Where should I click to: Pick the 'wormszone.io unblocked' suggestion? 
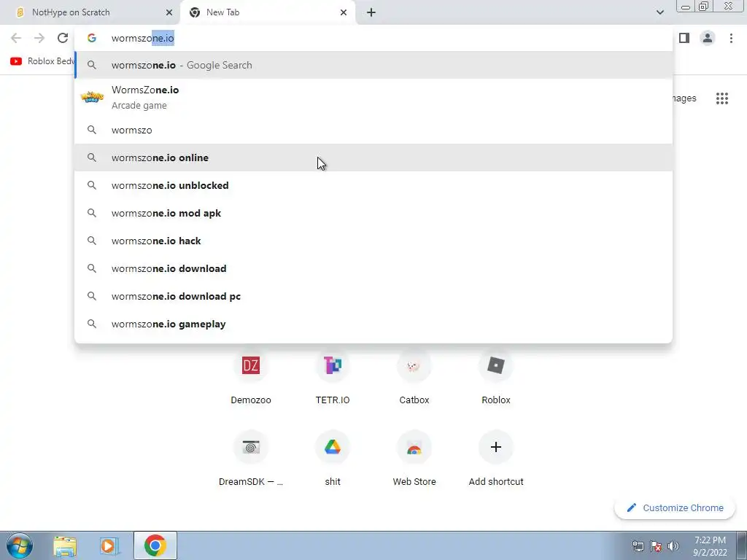(373, 185)
